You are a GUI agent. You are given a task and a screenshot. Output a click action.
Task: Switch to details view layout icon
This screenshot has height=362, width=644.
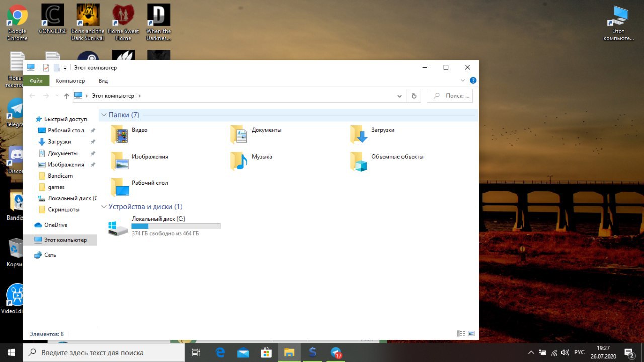click(461, 333)
